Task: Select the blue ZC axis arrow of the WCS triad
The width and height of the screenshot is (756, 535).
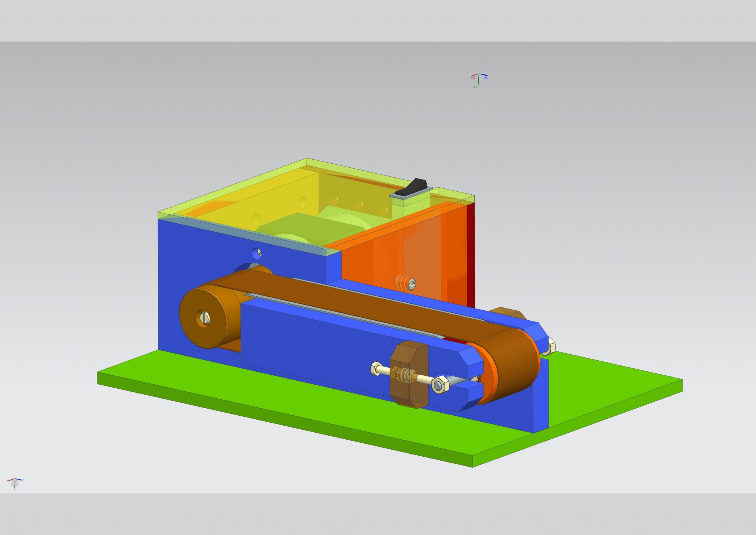Action: pyautogui.click(x=484, y=75)
